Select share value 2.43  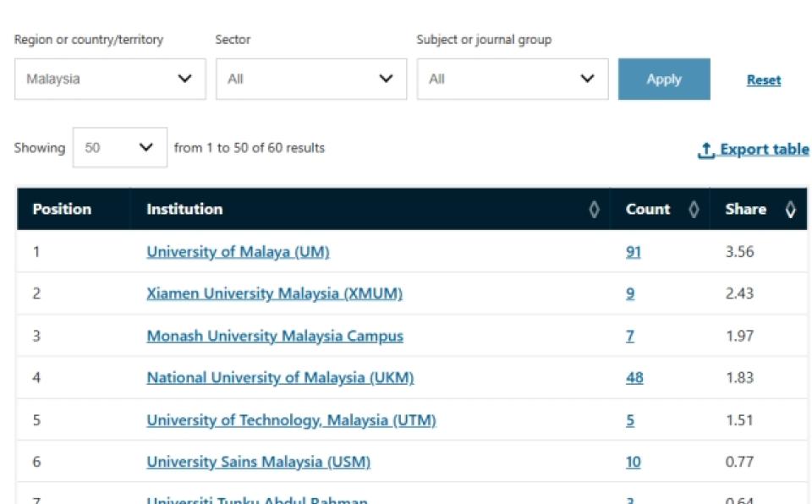point(739,293)
